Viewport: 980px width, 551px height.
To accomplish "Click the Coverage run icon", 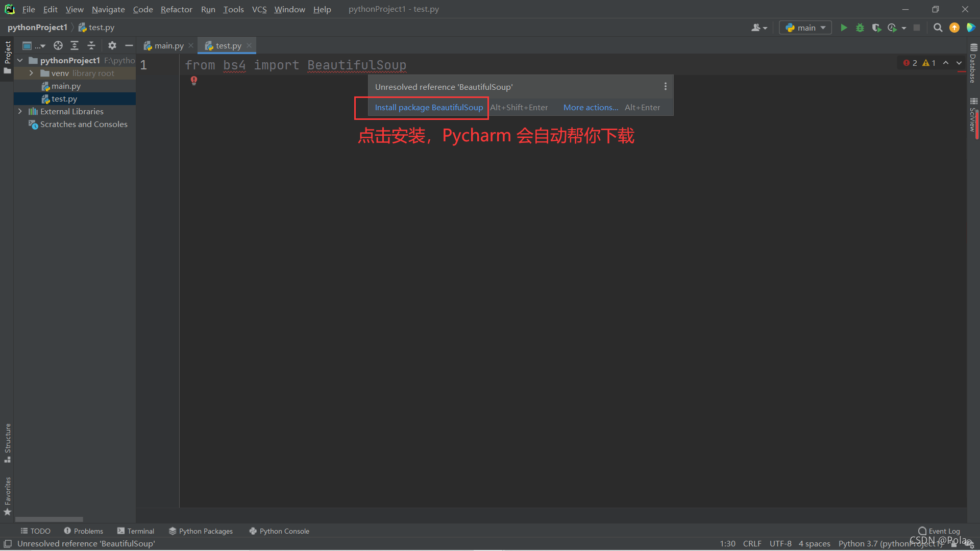I will [876, 28].
